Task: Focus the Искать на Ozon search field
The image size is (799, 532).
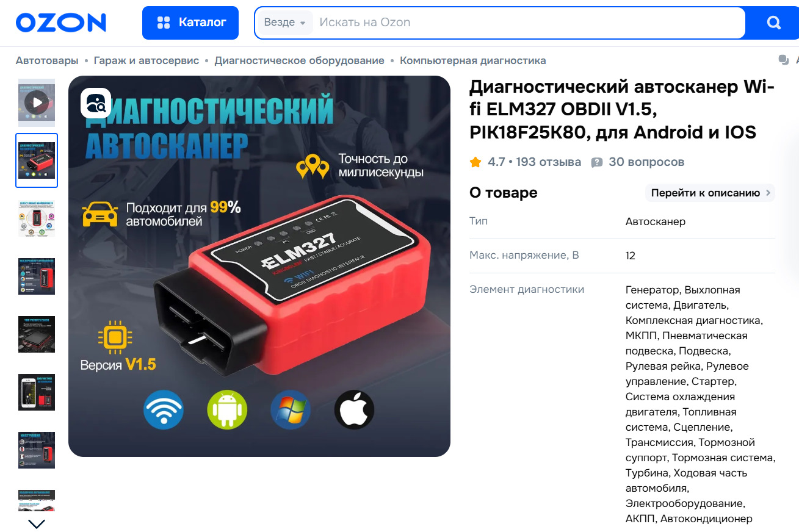Action: (x=529, y=23)
